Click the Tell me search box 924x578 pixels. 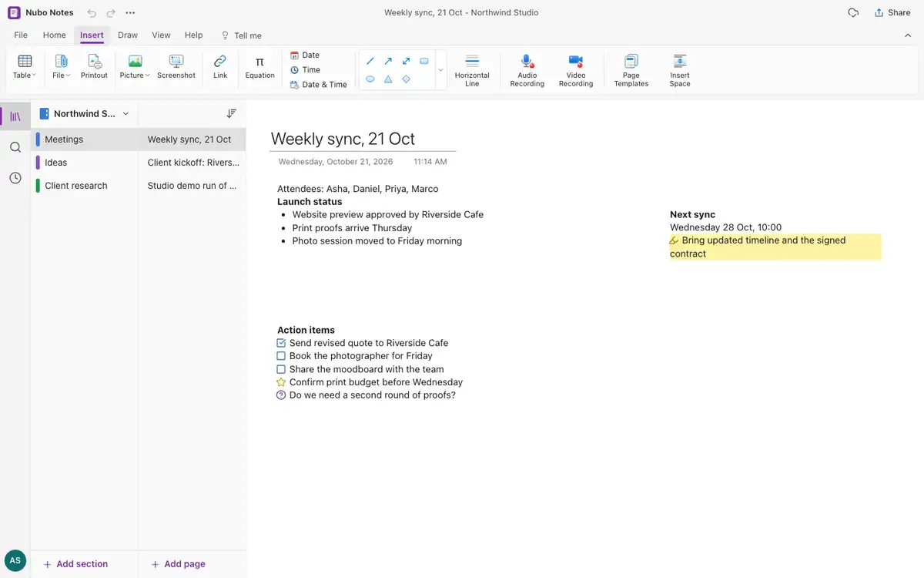click(x=241, y=35)
